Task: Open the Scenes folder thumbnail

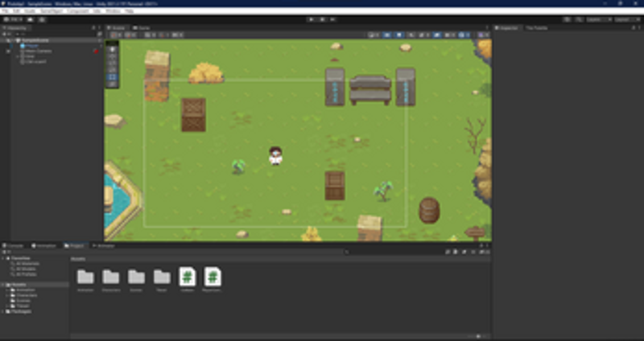Action: (136, 277)
